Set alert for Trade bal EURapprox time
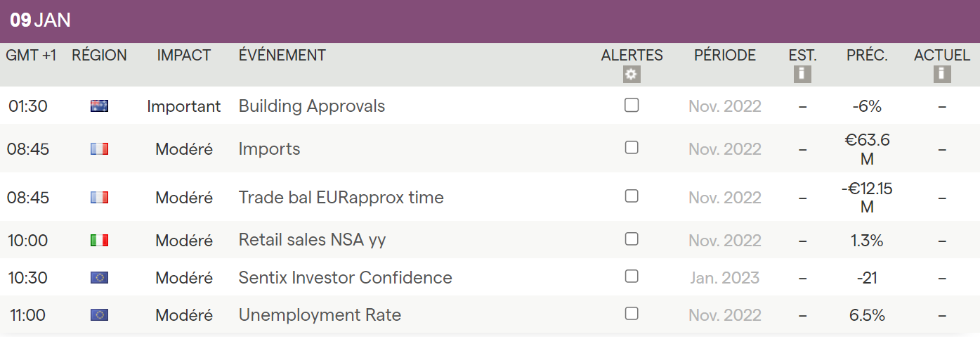Screen dimensions: 980x337 (632, 196)
